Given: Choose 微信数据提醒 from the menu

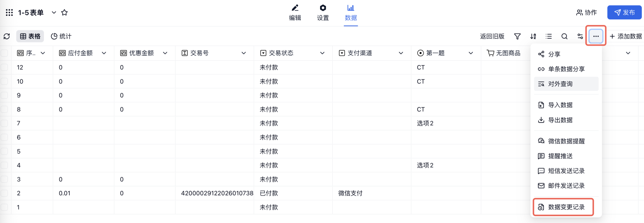Looking at the screenshot, I should [x=566, y=141].
